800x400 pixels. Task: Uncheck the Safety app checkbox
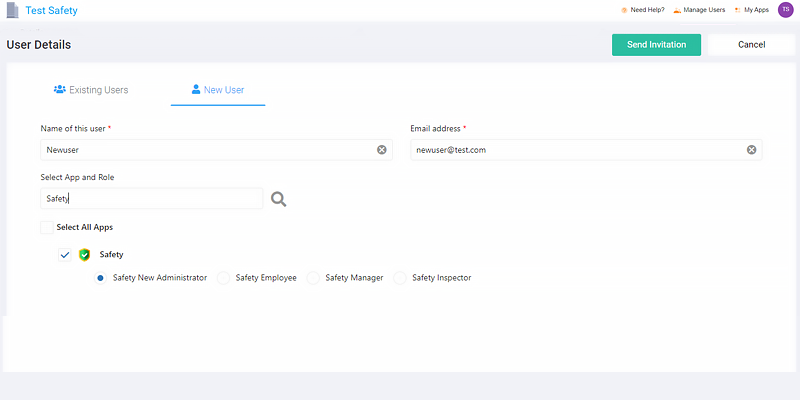coord(65,255)
